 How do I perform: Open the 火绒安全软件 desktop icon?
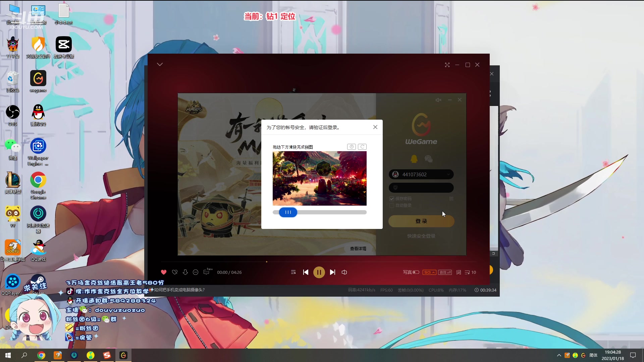(x=38, y=48)
